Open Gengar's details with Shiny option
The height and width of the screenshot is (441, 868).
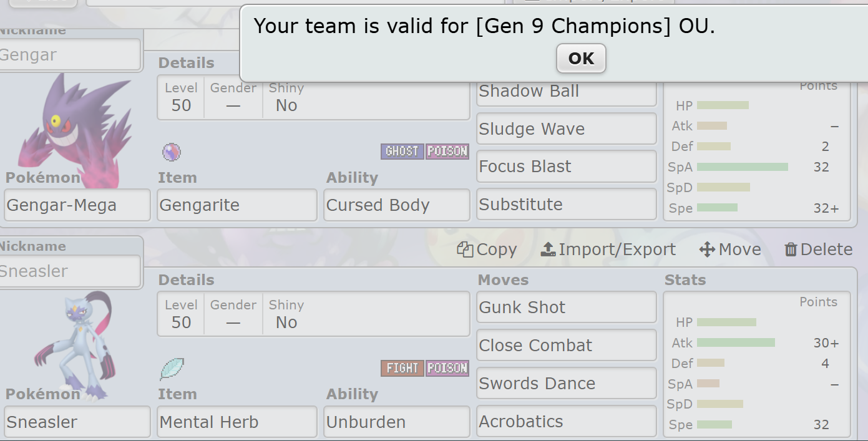(x=313, y=99)
